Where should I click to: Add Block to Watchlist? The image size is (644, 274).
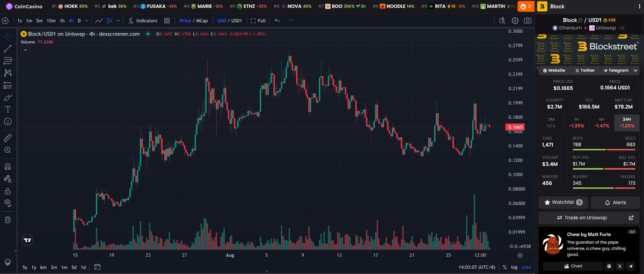click(x=563, y=203)
